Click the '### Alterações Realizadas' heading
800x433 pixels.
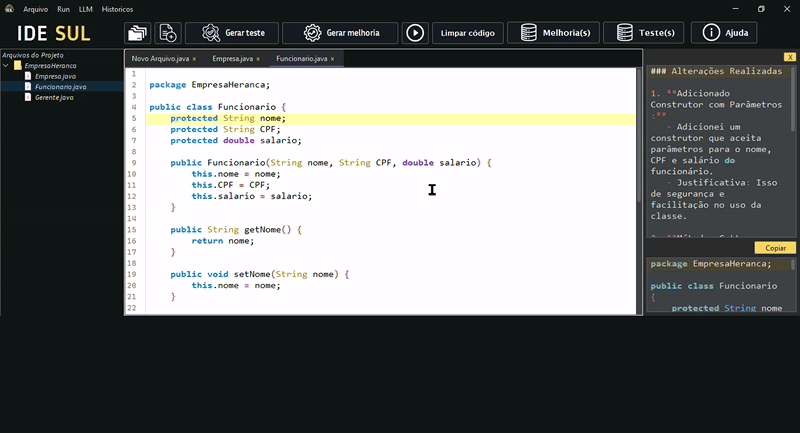click(716, 71)
